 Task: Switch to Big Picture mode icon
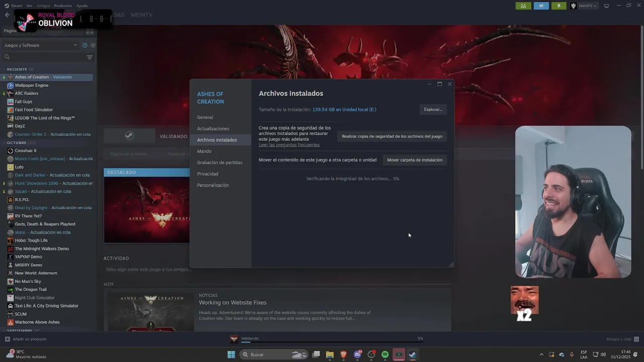point(606,6)
